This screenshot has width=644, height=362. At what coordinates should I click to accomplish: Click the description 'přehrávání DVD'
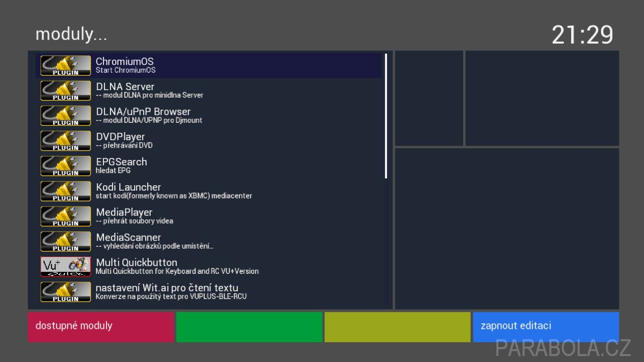tap(124, 146)
